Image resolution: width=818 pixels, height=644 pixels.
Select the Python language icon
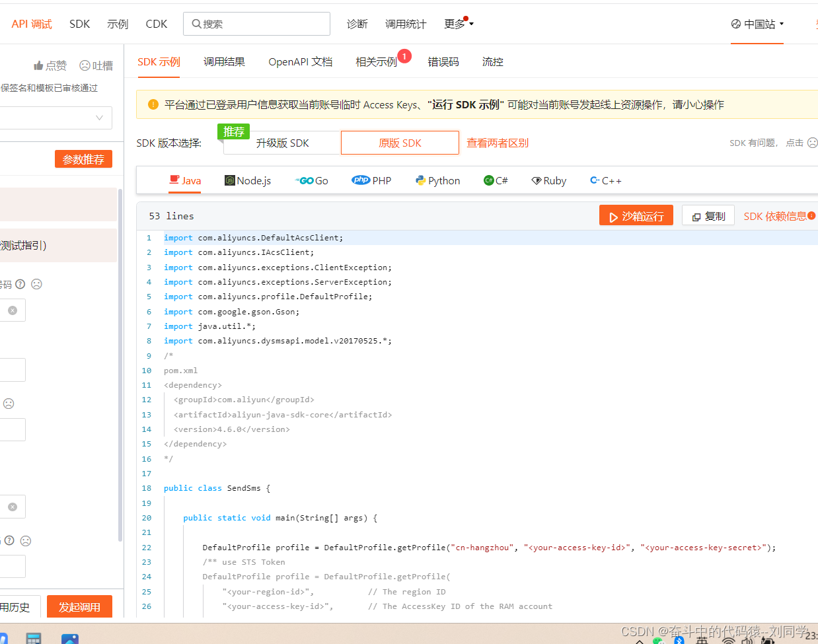click(420, 180)
